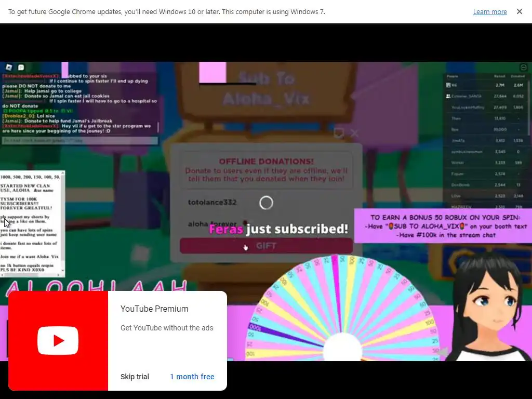Click the loading spinner beside totolance332

267,203
